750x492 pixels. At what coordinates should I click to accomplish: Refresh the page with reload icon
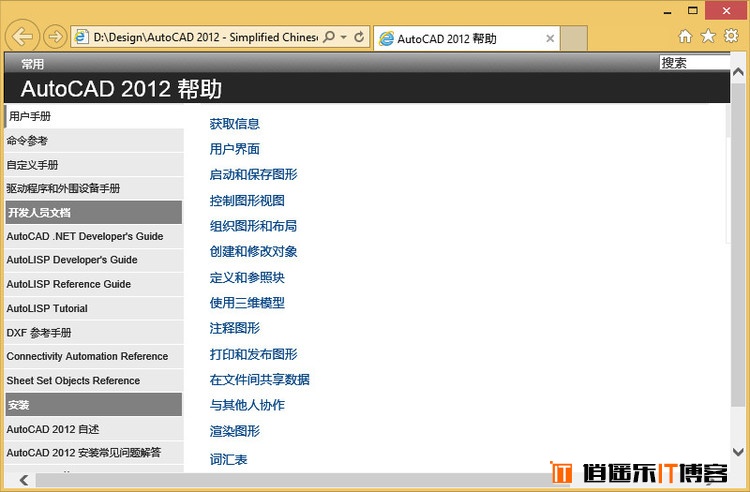[x=359, y=37]
